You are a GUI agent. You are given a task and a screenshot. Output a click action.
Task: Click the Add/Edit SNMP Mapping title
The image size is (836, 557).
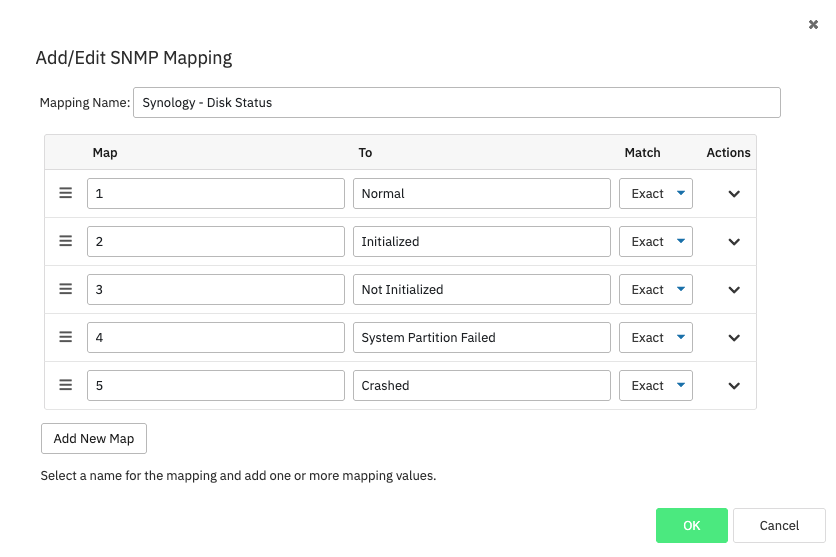[134, 58]
